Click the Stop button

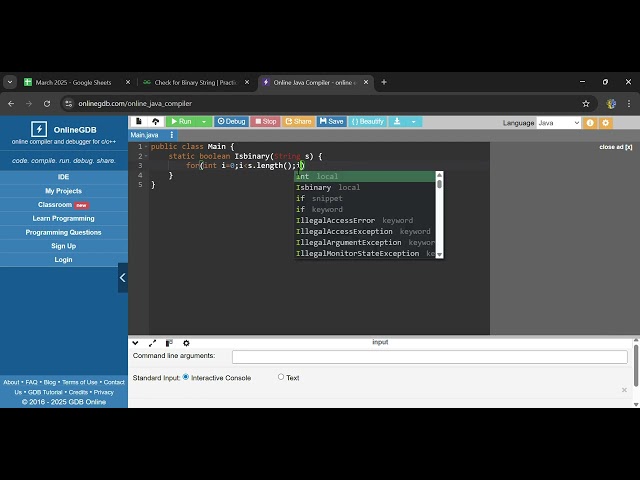coord(266,122)
